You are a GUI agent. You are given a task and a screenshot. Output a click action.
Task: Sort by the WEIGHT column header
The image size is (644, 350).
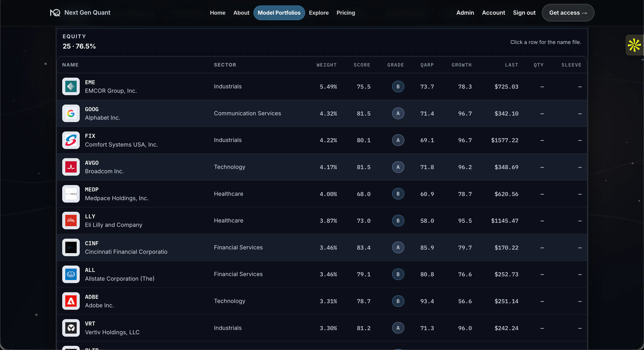327,65
